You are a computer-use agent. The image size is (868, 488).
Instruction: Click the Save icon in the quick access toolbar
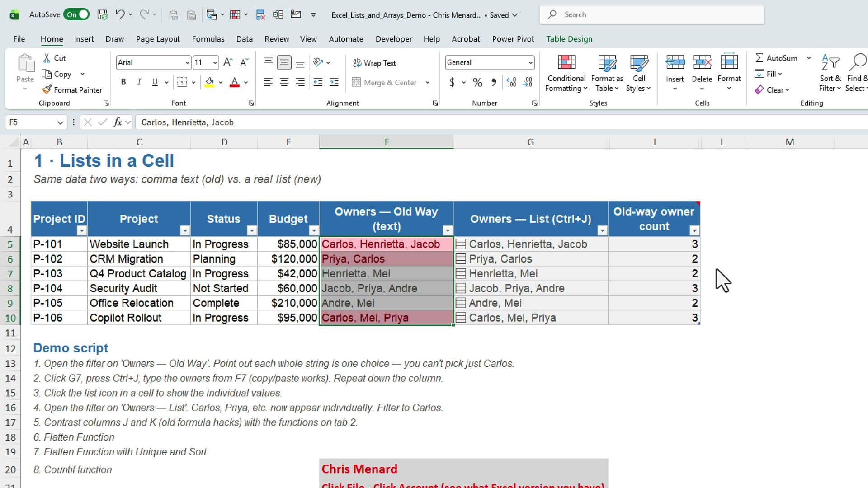(103, 14)
